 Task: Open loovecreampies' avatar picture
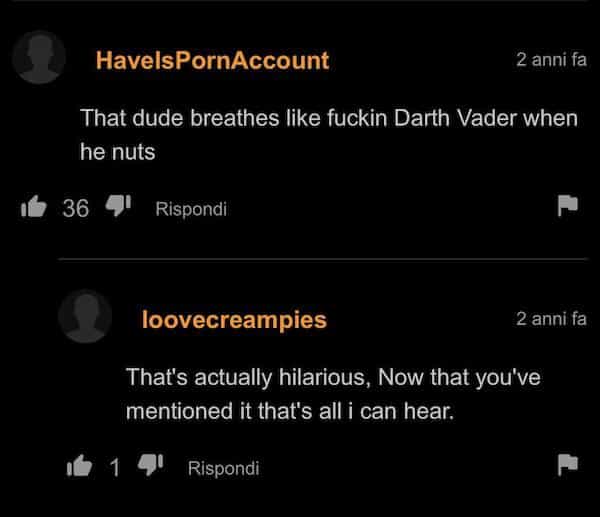pos(85,316)
